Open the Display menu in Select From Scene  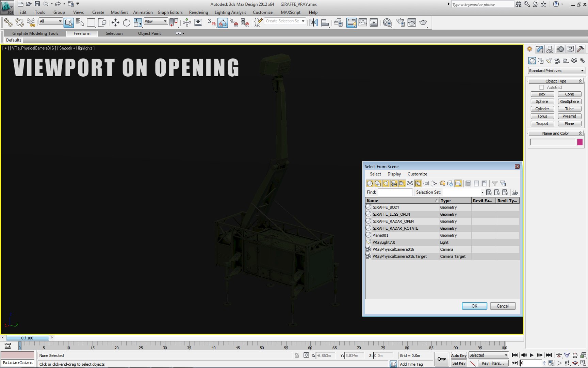(x=394, y=174)
